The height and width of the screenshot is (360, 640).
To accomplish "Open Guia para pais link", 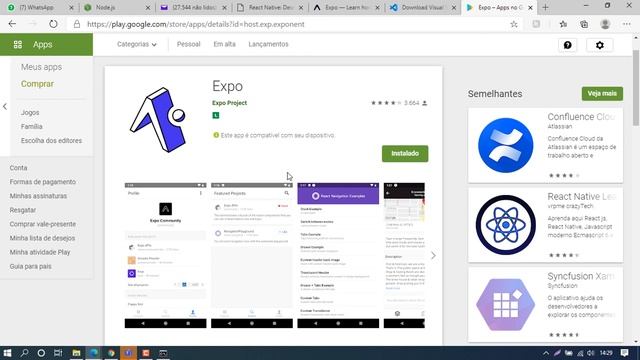I will click(30, 266).
